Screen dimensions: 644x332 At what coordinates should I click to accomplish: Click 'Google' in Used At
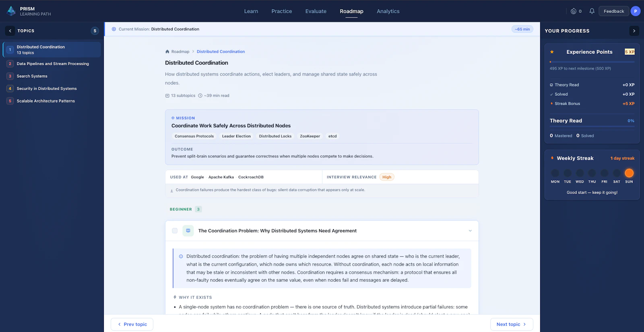[x=197, y=177]
